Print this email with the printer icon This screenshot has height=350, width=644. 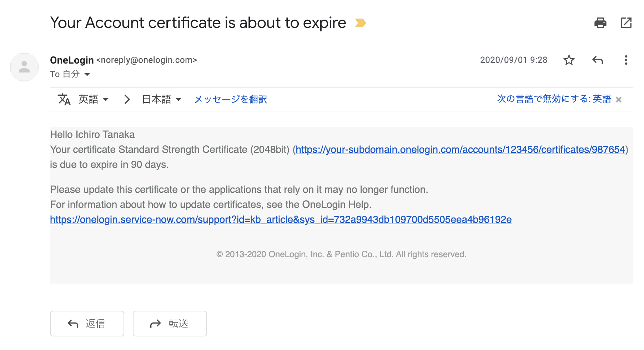[x=600, y=23]
